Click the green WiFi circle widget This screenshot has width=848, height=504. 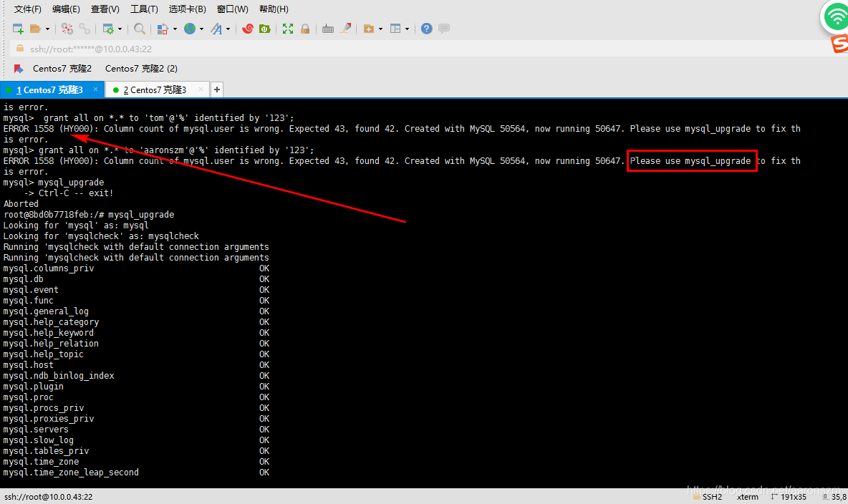[836, 17]
